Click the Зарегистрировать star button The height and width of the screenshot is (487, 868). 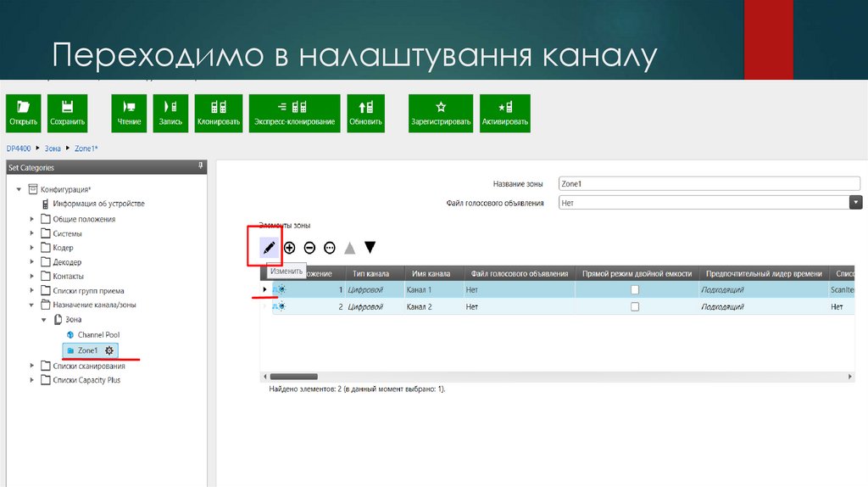441,114
